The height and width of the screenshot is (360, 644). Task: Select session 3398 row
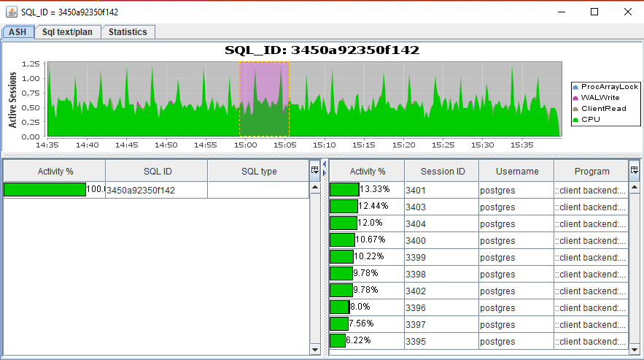click(479, 274)
